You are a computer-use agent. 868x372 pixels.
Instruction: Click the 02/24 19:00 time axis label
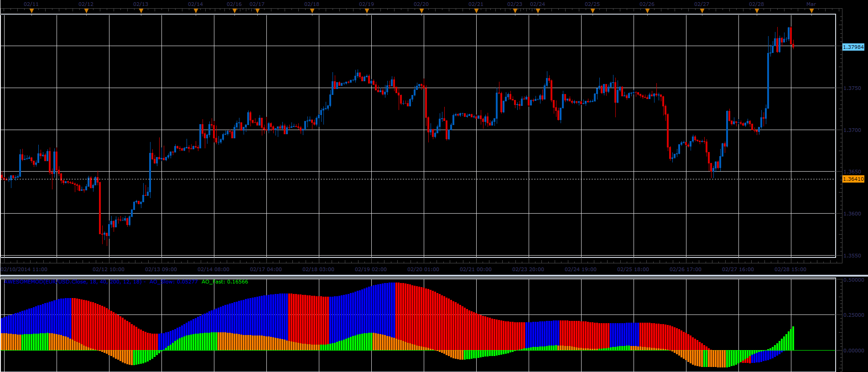[x=581, y=269]
